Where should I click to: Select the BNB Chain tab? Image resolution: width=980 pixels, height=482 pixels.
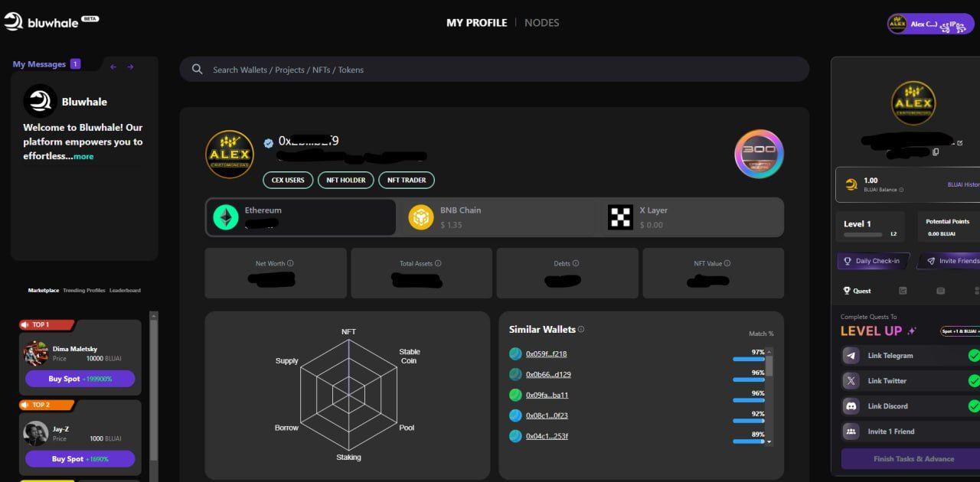pos(498,217)
